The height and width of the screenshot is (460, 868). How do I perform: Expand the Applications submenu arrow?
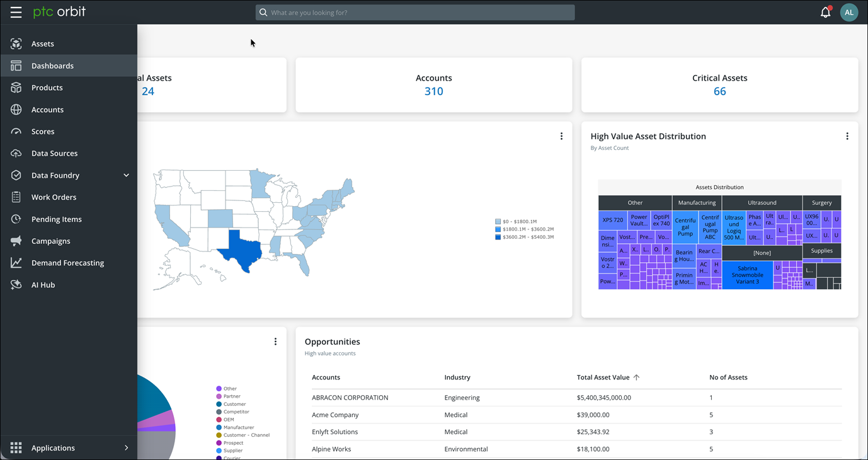pyautogui.click(x=126, y=447)
